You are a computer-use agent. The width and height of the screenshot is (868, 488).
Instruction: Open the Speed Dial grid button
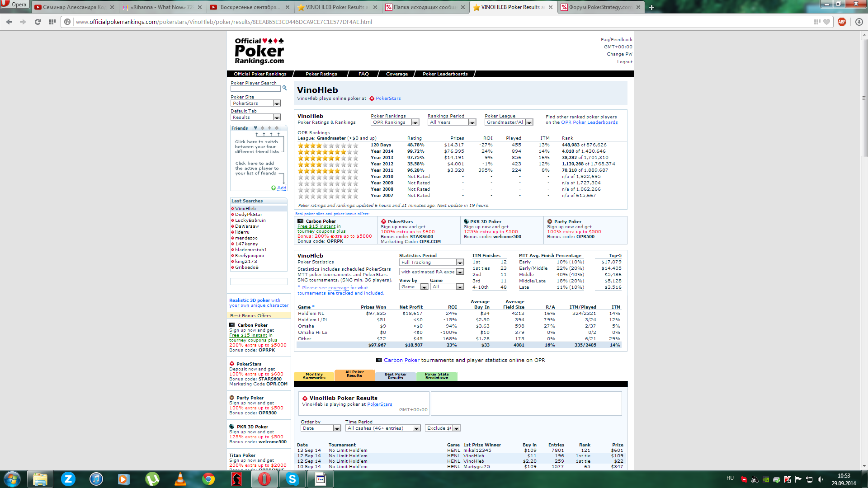click(x=52, y=22)
